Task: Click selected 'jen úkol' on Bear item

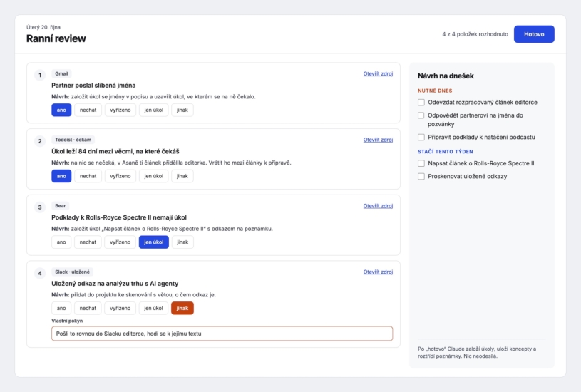Action: click(154, 242)
